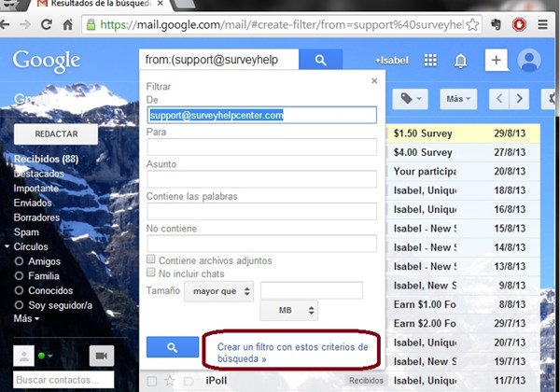Open the +Isabel profile link
Screen dimensions: 560x392
coord(391,61)
